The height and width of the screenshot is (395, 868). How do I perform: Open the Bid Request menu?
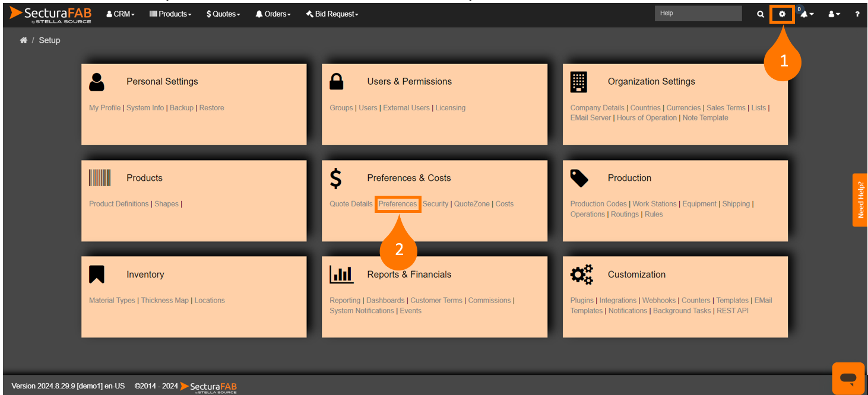[332, 14]
